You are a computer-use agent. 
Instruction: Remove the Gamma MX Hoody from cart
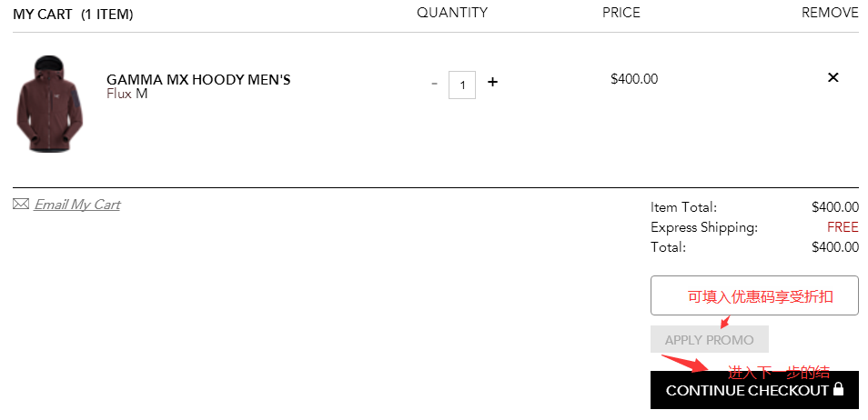(x=833, y=77)
